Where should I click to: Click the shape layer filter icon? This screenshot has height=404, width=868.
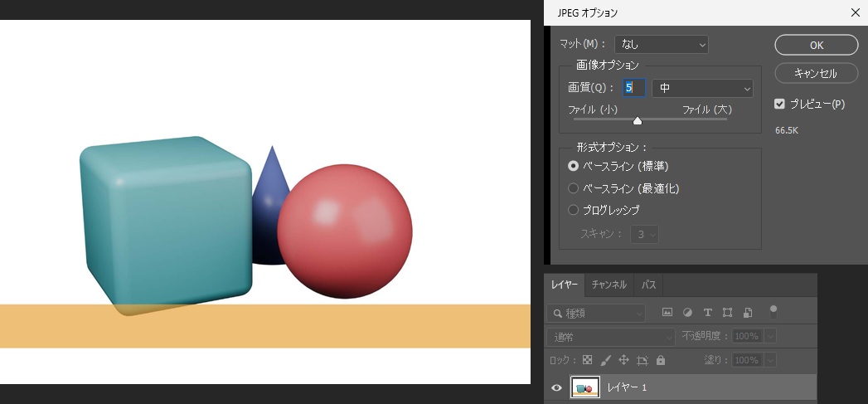tap(727, 313)
